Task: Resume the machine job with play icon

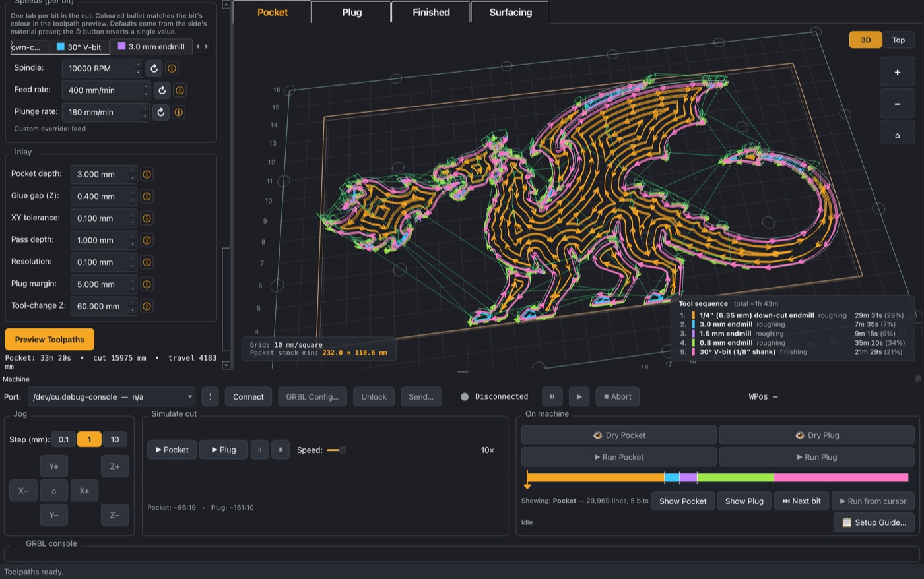Action: pyautogui.click(x=579, y=397)
